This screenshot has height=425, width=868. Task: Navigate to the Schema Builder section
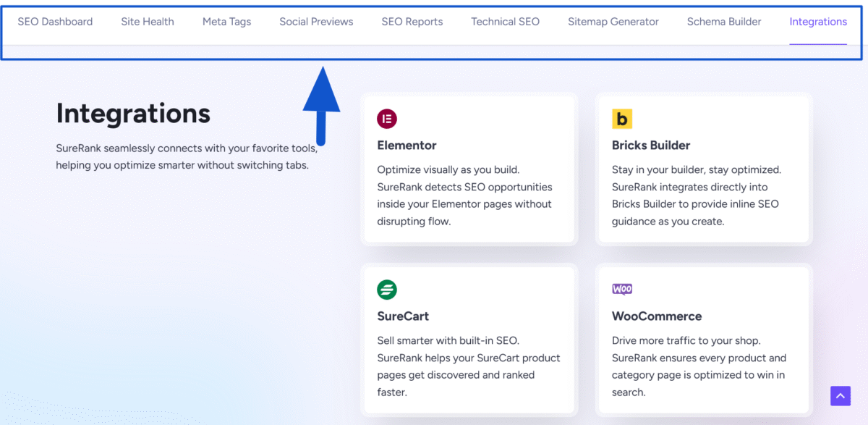coord(724,22)
